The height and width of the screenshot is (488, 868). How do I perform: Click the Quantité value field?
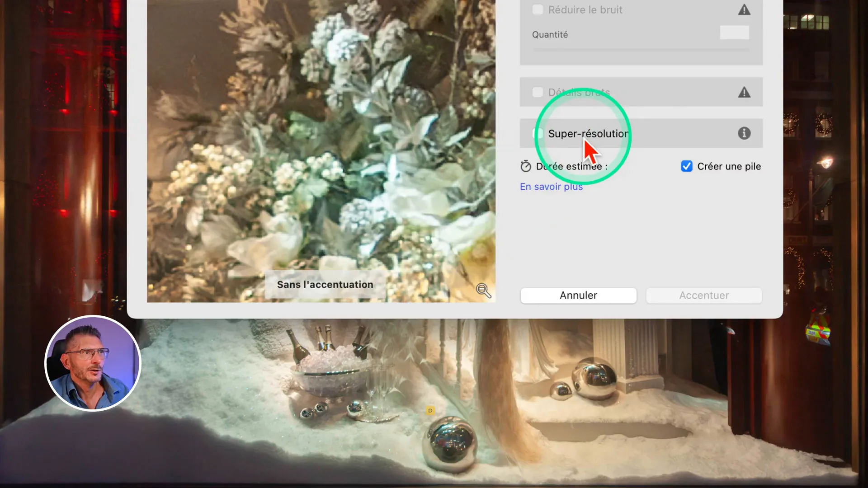[x=734, y=33]
